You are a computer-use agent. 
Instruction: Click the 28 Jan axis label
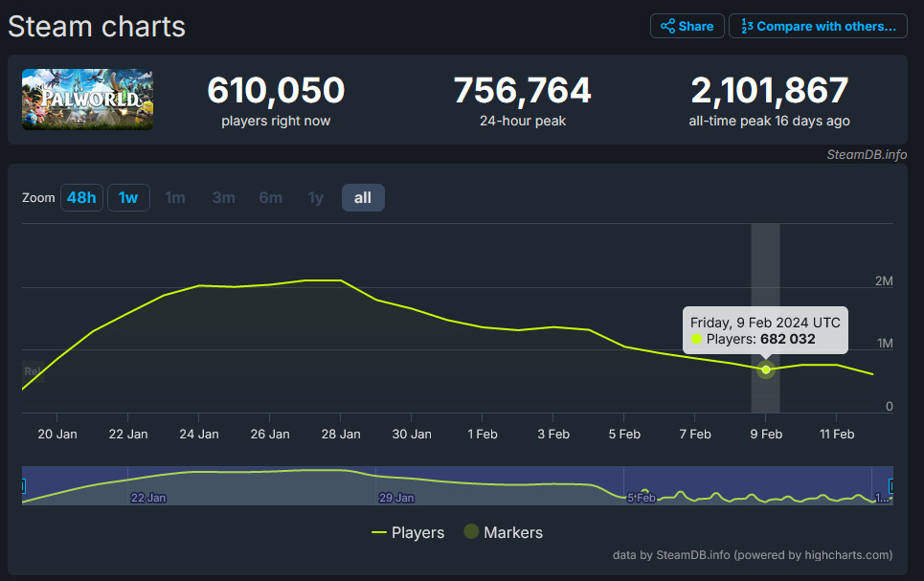(x=341, y=435)
